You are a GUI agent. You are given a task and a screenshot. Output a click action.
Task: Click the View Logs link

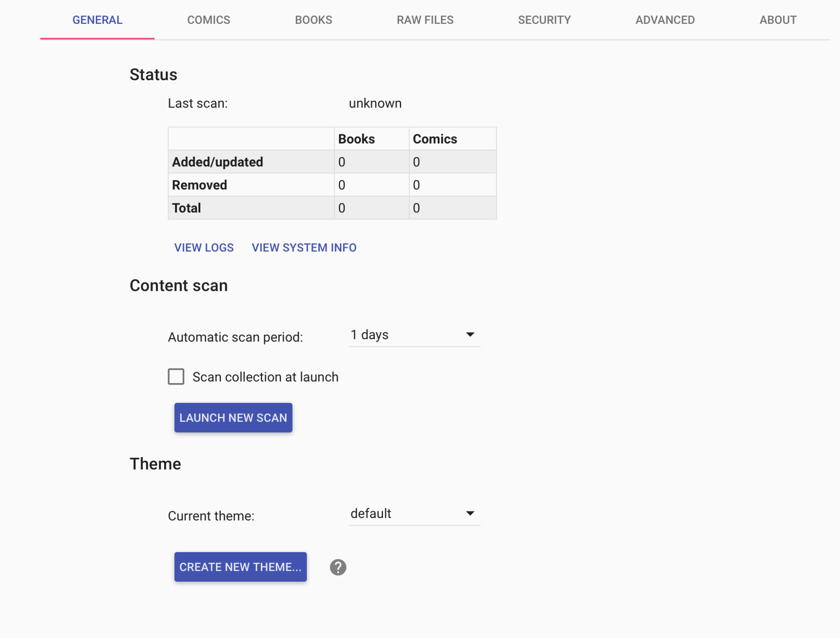pos(204,248)
